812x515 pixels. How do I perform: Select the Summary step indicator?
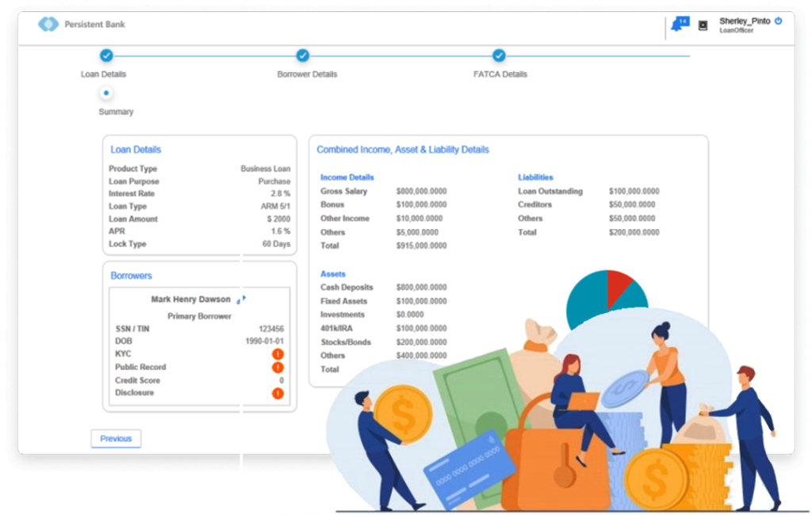coord(106,93)
